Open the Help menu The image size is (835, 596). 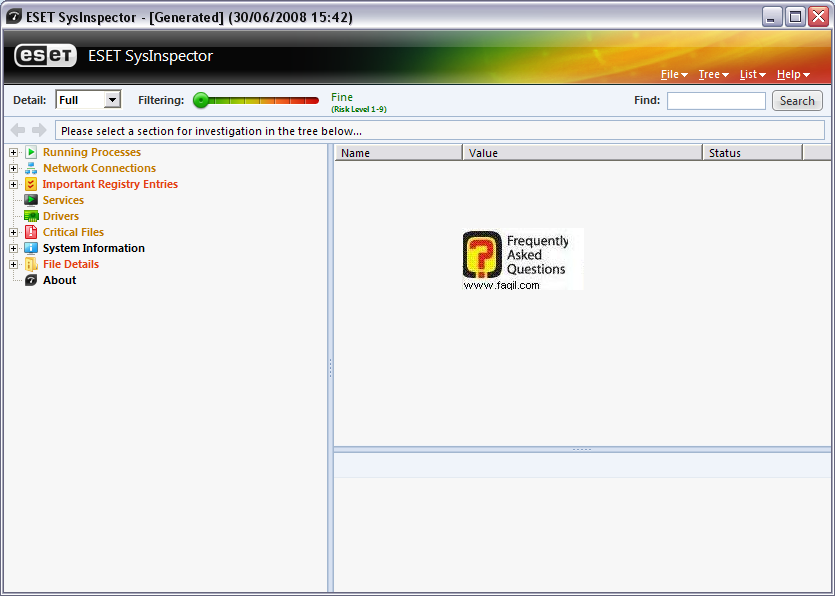click(793, 75)
